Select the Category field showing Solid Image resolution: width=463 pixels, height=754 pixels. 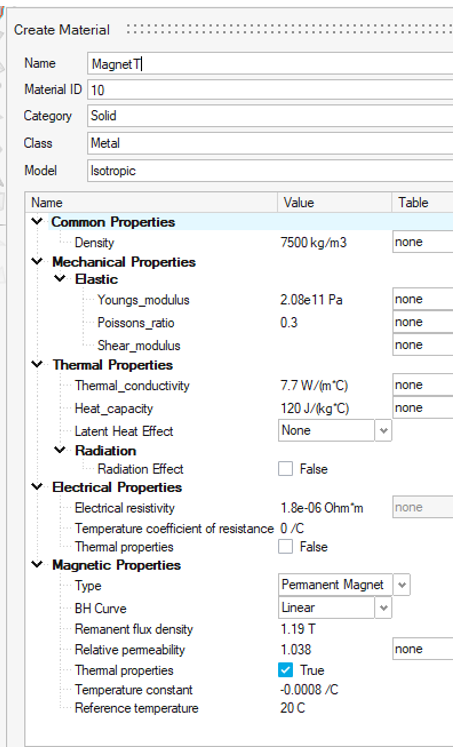pyautogui.click(x=270, y=116)
